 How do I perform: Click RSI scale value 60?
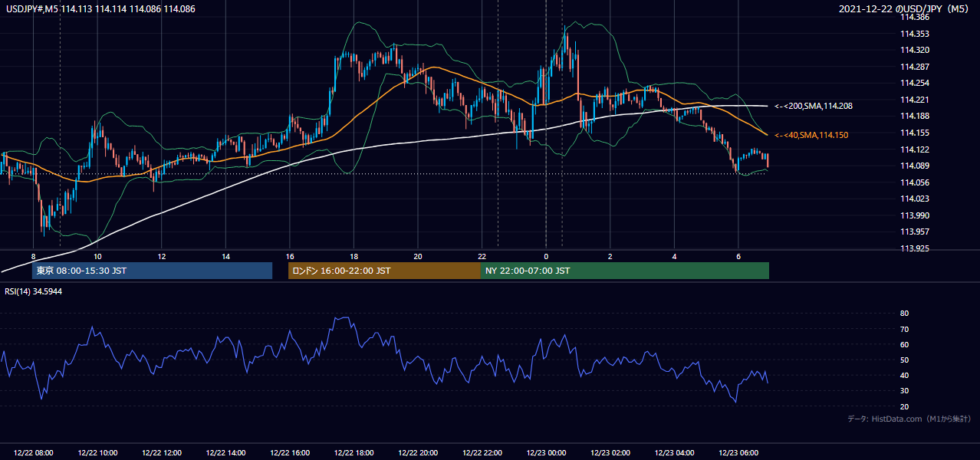[905, 344]
